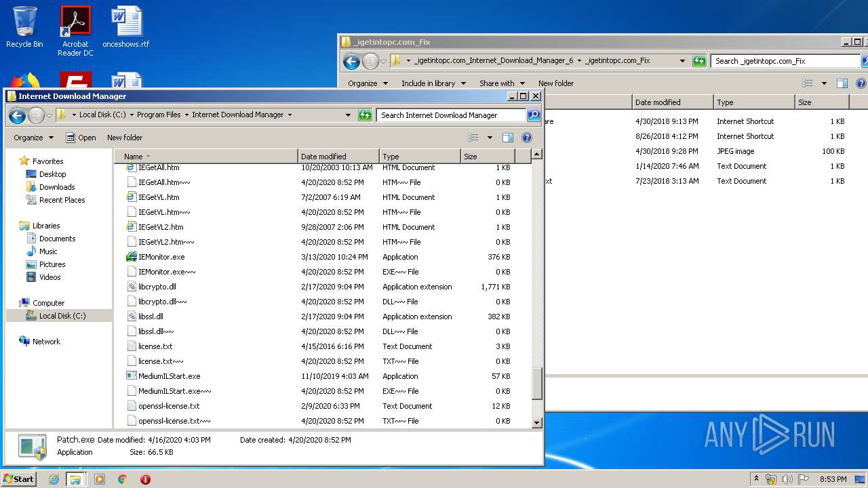This screenshot has width=868, height=488.
Task: Toggle preview pane in _igetintopc.com_Fix window
Action: [x=842, y=83]
